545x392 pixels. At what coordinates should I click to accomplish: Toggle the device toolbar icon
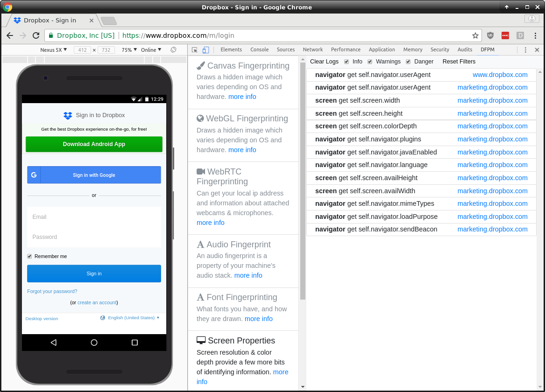point(206,50)
